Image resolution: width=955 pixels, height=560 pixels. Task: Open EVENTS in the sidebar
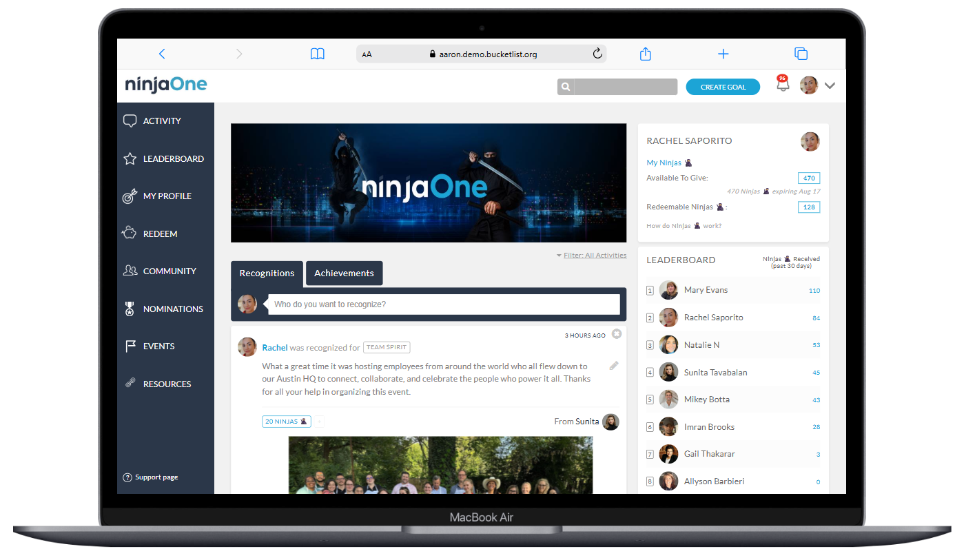pyautogui.click(x=148, y=346)
